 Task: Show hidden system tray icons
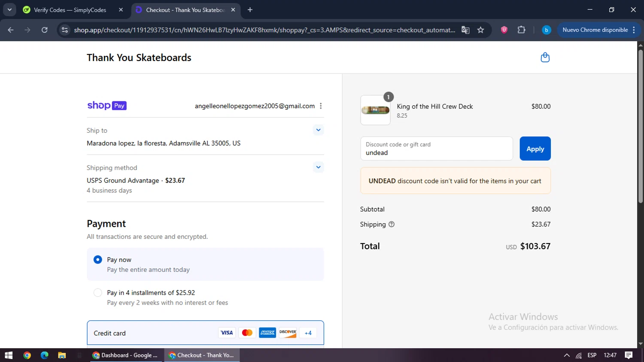[567, 355]
